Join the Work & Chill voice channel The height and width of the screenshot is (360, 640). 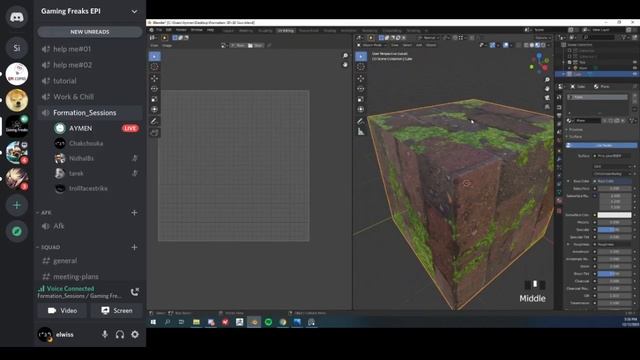(x=90, y=97)
